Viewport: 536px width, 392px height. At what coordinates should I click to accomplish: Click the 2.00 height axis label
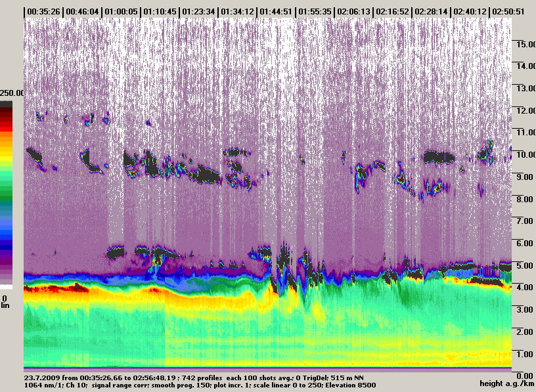526,332
